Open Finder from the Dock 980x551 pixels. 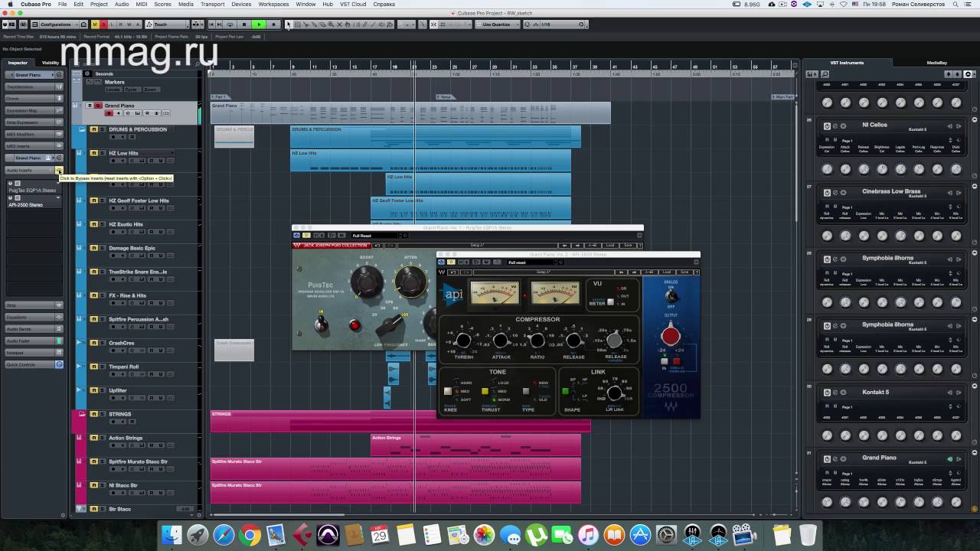172,535
